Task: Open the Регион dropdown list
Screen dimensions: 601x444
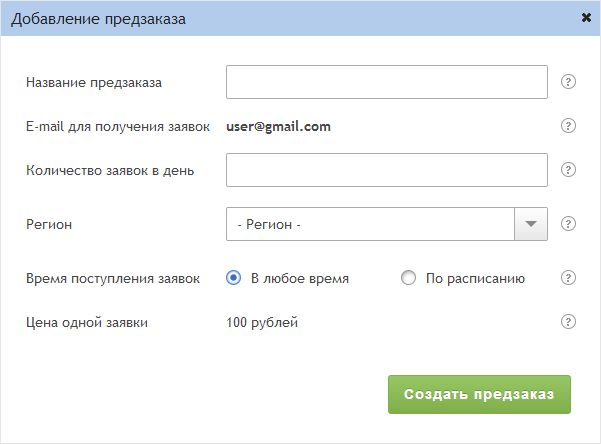Action: point(370,224)
